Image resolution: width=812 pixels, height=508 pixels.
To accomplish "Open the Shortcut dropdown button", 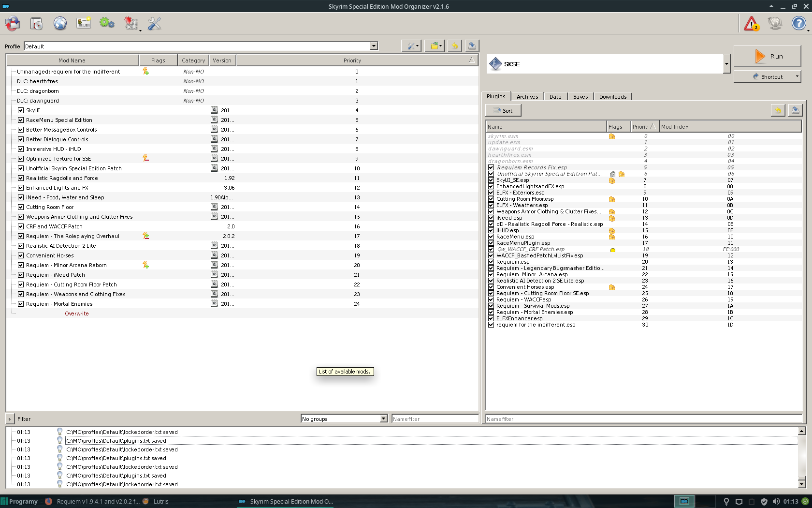I will 768,76.
